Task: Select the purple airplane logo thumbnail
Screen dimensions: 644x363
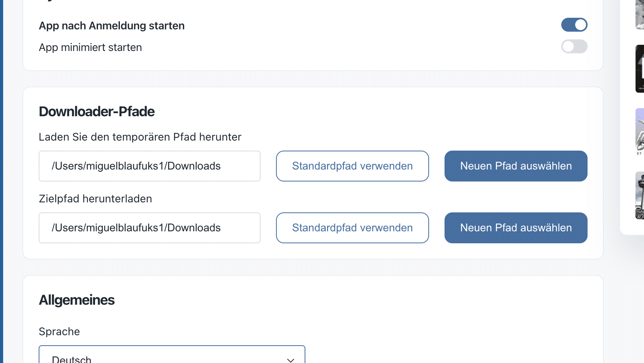Action: click(x=640, y=132)
